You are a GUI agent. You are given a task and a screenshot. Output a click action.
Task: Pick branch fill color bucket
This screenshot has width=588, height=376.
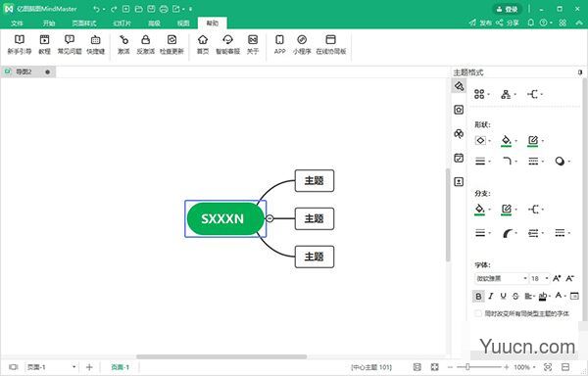tap(479, 209)
